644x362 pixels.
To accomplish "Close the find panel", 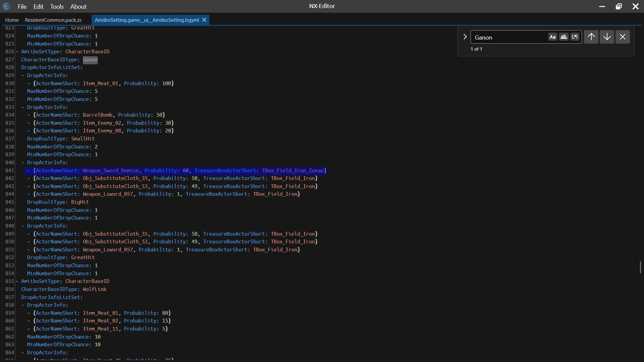I will [x=623, y=37].
